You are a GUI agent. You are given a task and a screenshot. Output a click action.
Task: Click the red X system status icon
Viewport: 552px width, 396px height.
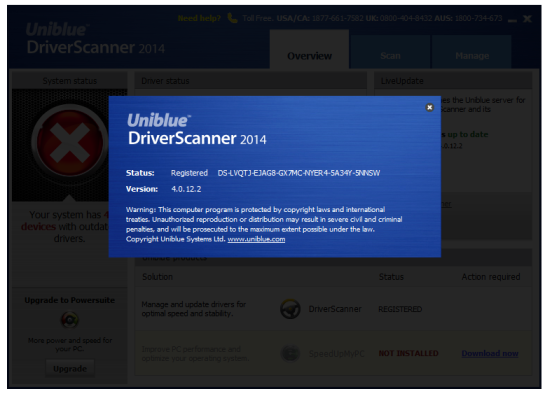coord(70,143)
